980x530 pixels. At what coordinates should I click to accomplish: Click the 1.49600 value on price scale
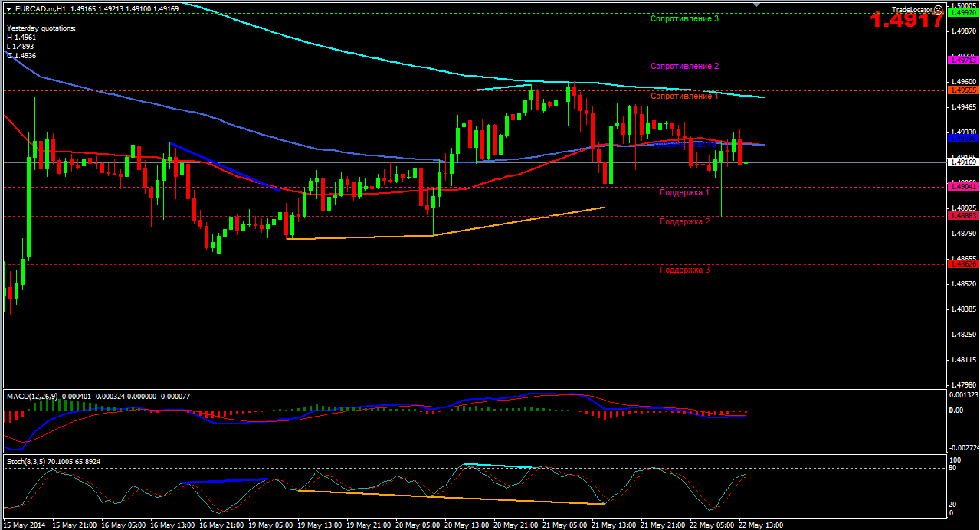pyautogui.click(x=962, y=81)
